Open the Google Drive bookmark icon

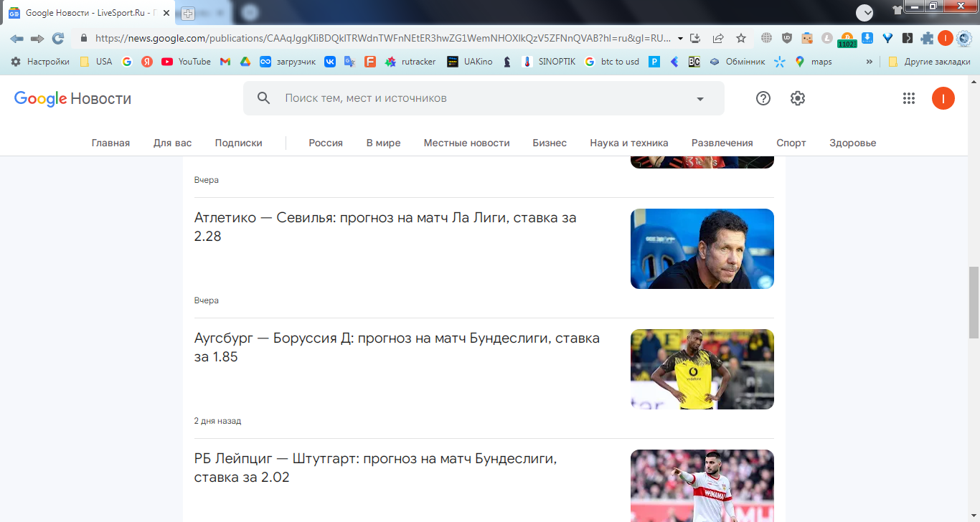pos(245,62)
